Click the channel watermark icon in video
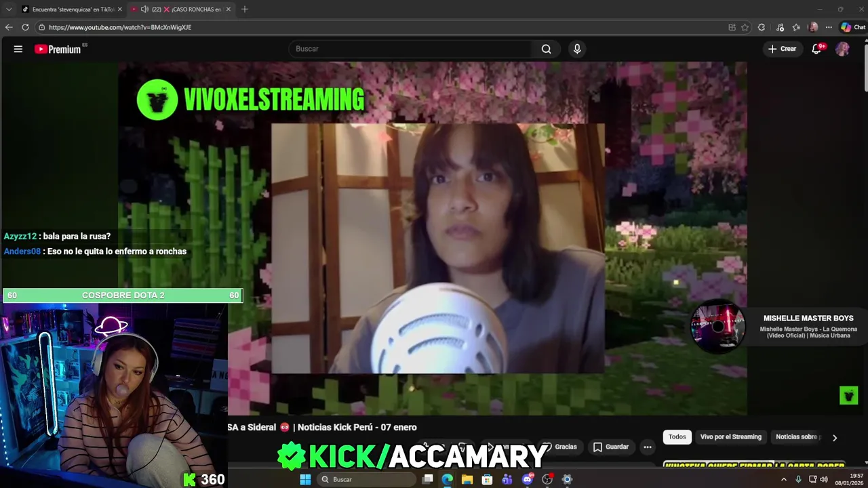Screen dimensions: 868x488 point(848,394)
